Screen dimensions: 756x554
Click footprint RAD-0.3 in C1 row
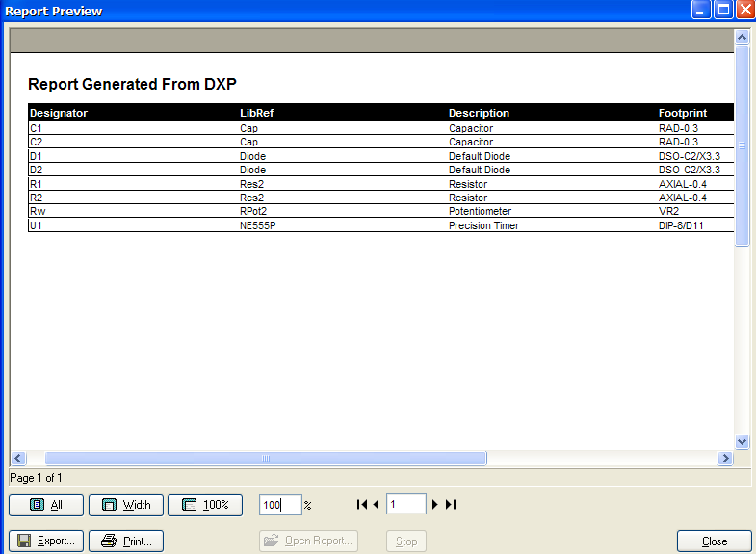(x=678, y=128)
